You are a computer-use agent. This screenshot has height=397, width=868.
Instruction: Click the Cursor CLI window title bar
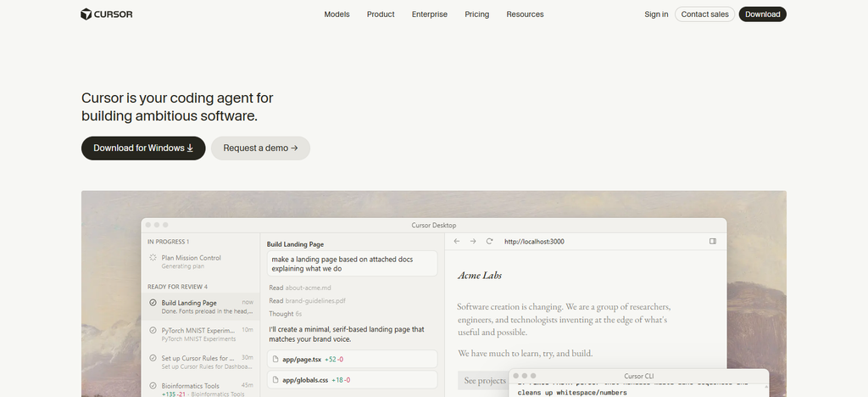pos(639,376)
